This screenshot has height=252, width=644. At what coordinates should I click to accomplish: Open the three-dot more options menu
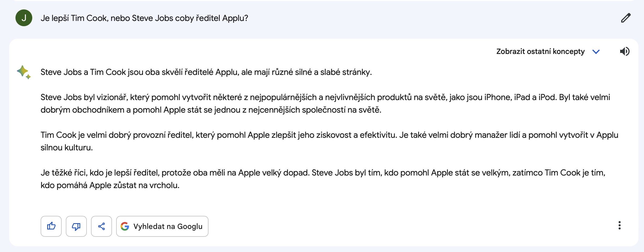point(619,225)
